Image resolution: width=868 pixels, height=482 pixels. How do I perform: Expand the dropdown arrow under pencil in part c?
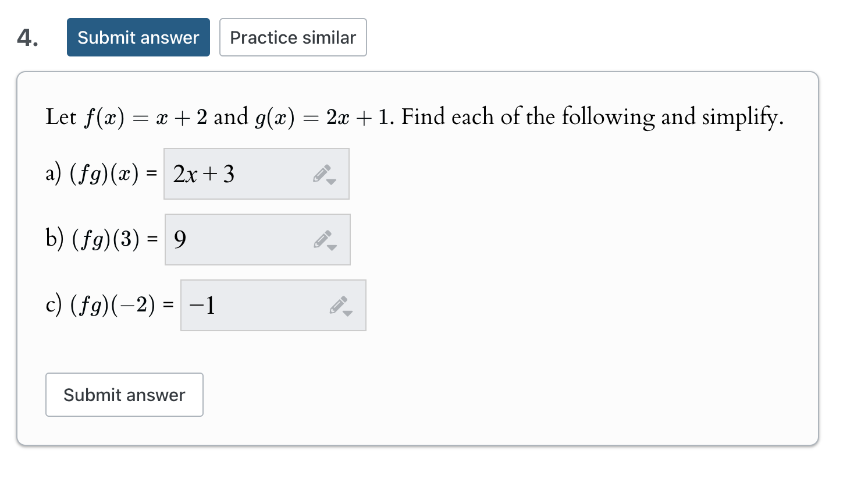(347, 314)
